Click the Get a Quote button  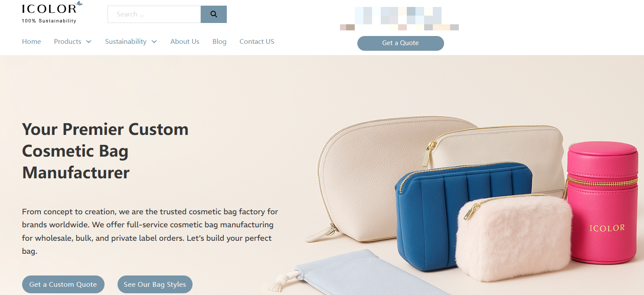[x=400, y=43]
